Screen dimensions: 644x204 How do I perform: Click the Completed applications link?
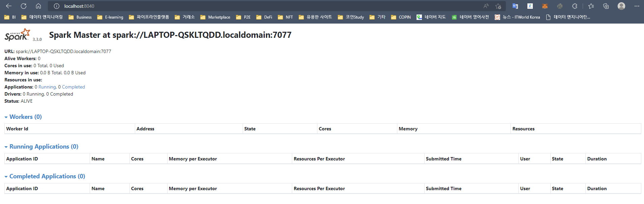73,87
